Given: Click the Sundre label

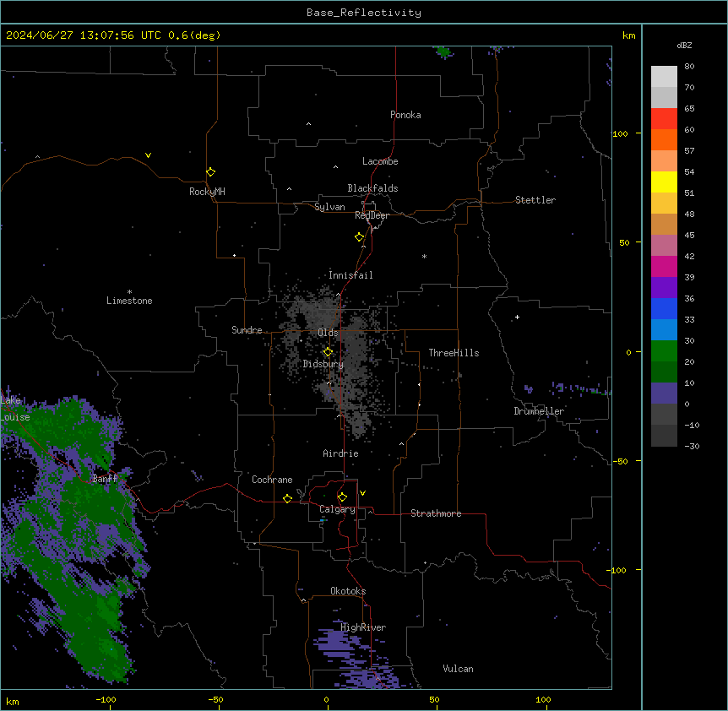Looking at the screenshot, I should click(247, 330).
